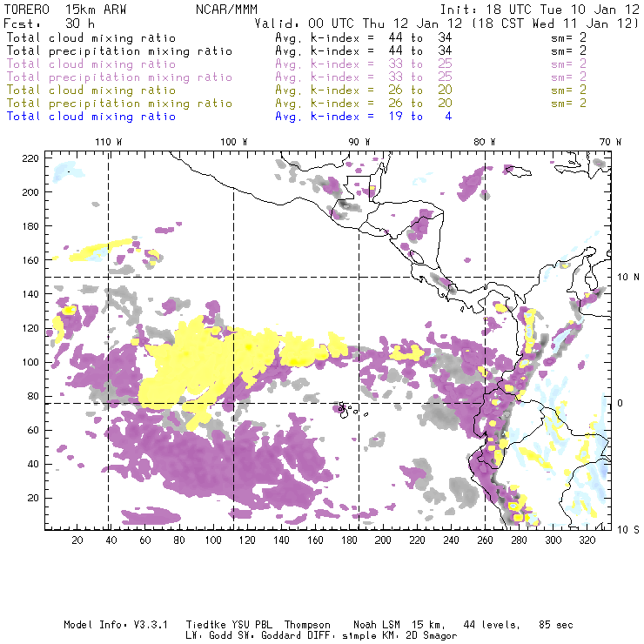The width and height of the screenshot is (644, 644).
Task: Click the y-axis tick label 100
Action: [30, 362]
